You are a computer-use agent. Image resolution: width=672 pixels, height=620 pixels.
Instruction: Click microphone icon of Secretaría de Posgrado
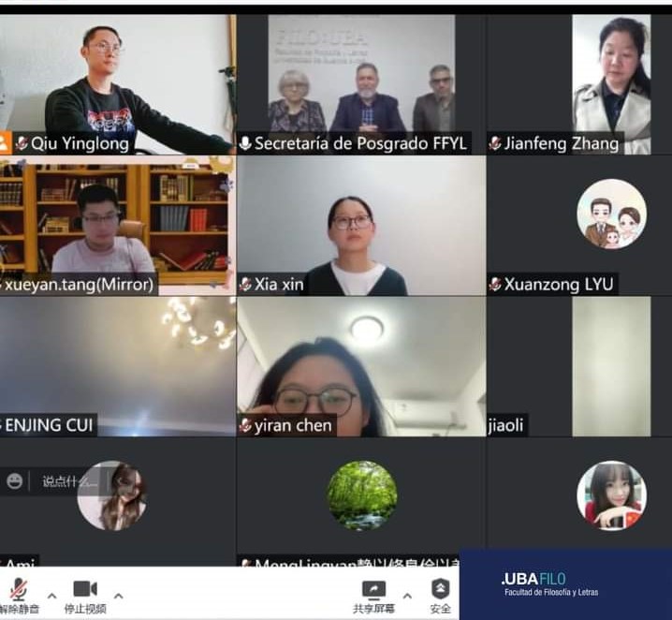point(245,143)
